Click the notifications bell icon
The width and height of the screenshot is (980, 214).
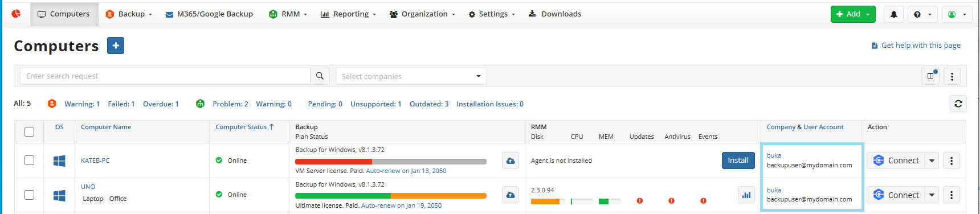tap(893, 14)
